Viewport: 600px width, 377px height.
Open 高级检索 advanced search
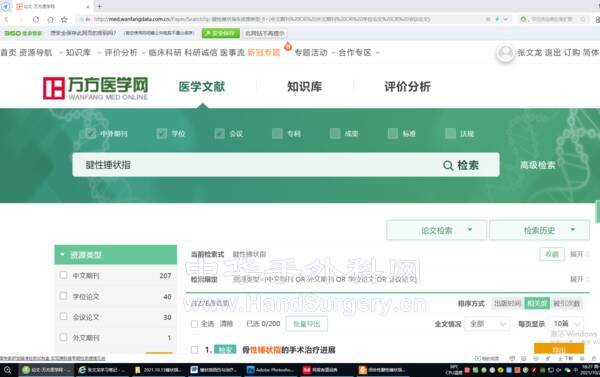pyautogui.click(x=537, y=165)
